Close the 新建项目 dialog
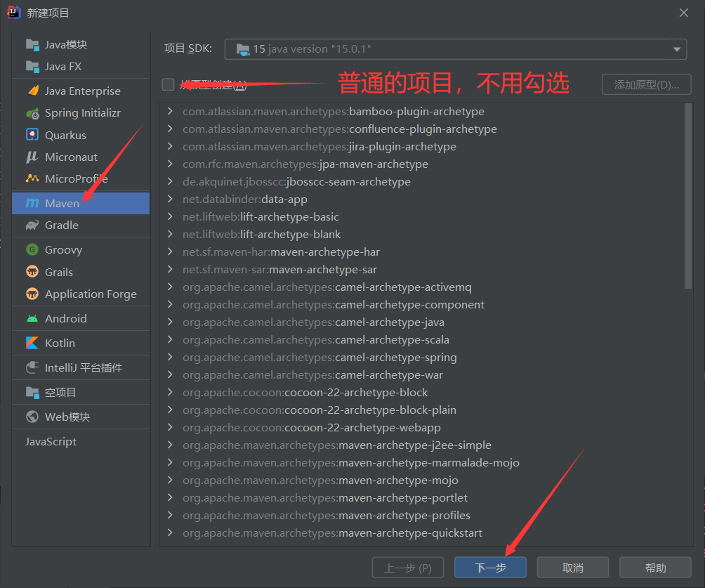705x588 pixels. (x=683, y=13)
